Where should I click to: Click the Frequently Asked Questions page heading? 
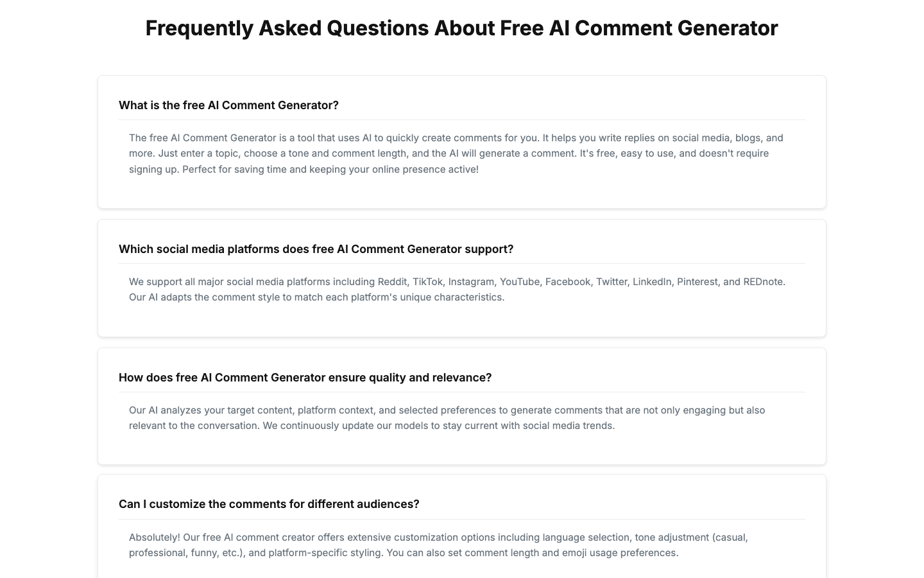tap(461, 28)
